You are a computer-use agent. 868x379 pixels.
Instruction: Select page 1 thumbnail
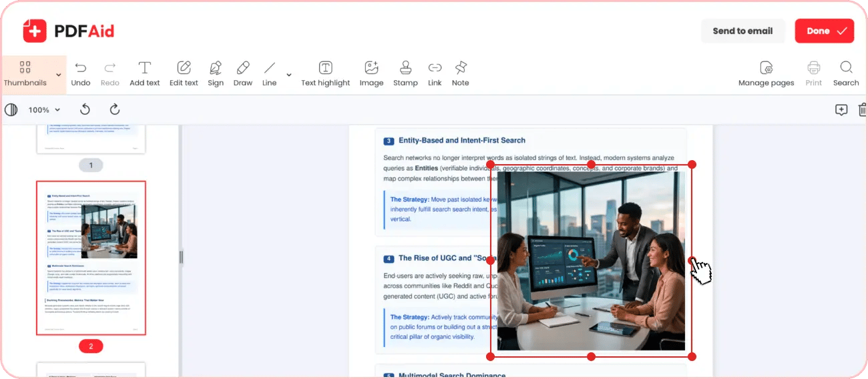pyautogui.click(x=91, y=139)
